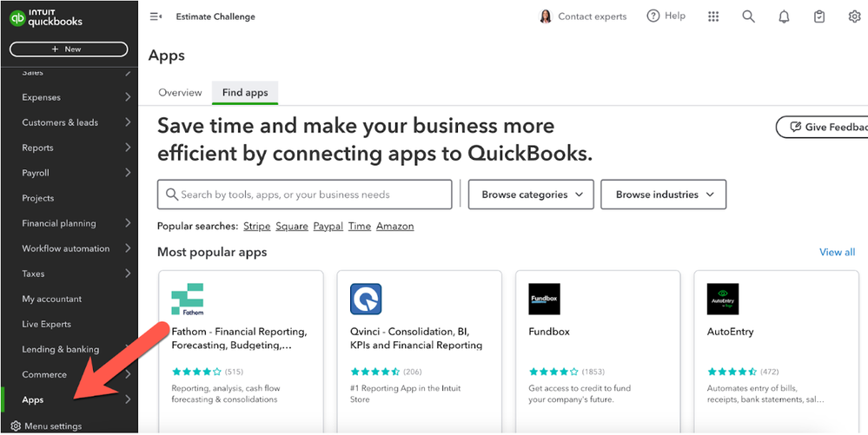This screenshot has width=868, height=435.
Task: Focus the apps search input field
Action: point(304,194)
